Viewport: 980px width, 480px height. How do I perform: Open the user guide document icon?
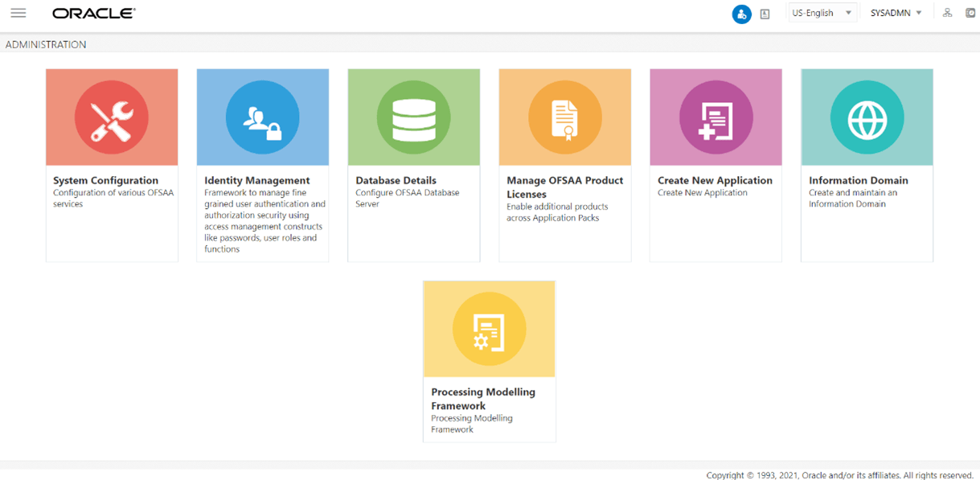tap(764, 14)
